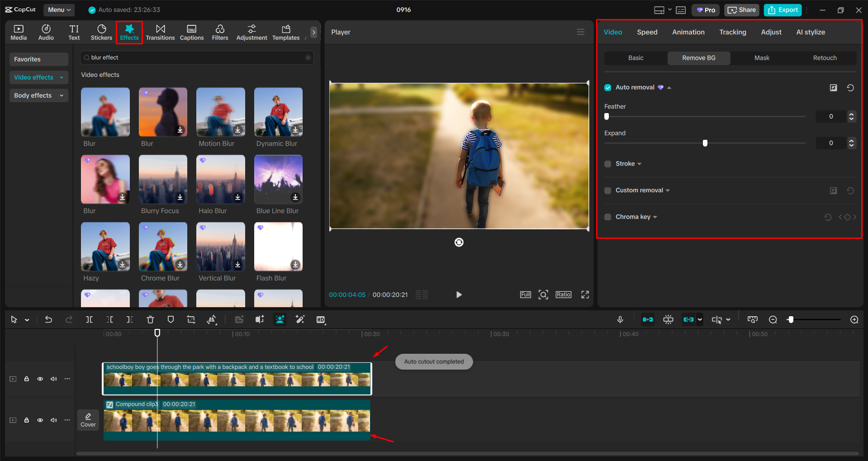868x461 pixels.
Task: Click the delete clip trash icon
Action: pyautogui.click(x=150, y=320)
